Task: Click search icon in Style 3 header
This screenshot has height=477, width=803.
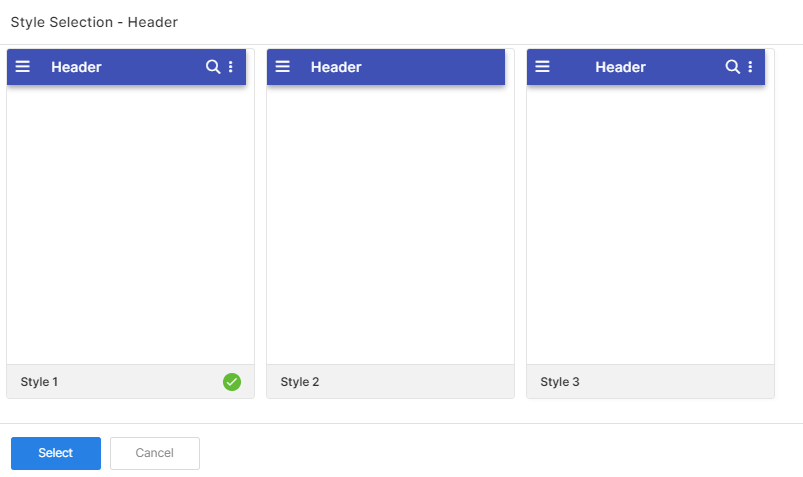Action: [732, 67]
